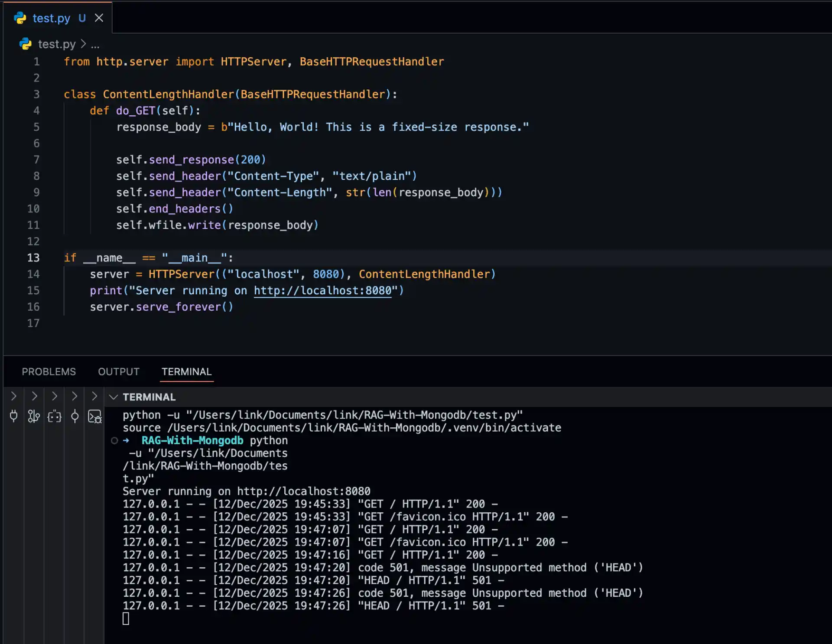This screenshot has height=644, width=832.
Task: Collapse the TERMINAL section chevron
Action: (114, 397)
